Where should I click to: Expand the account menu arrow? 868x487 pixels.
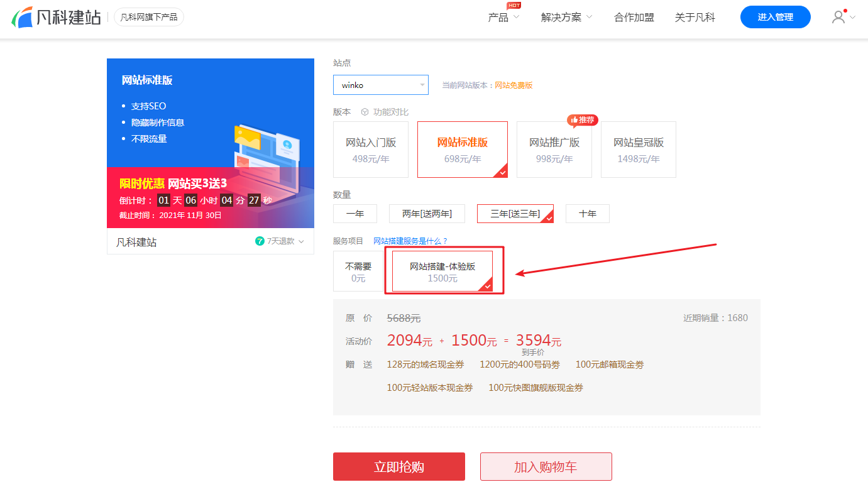click(852, 17)
